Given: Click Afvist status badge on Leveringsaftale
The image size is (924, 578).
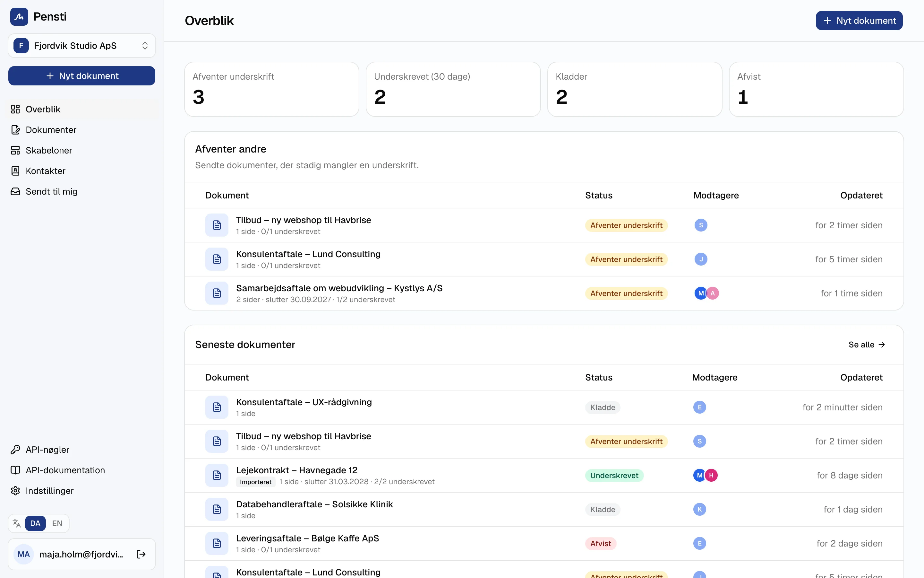Looking at the screenshot, I should (x=601, y=543).
